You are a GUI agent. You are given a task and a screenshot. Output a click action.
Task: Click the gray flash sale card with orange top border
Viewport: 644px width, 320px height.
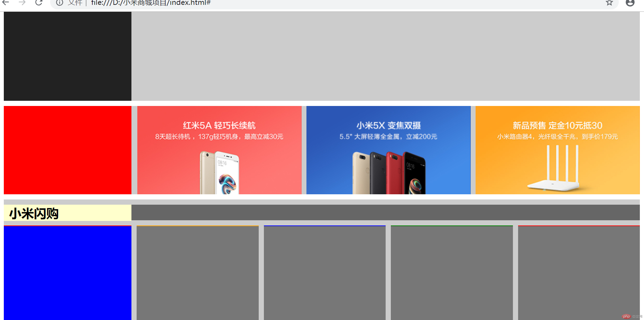click(197, 273)
